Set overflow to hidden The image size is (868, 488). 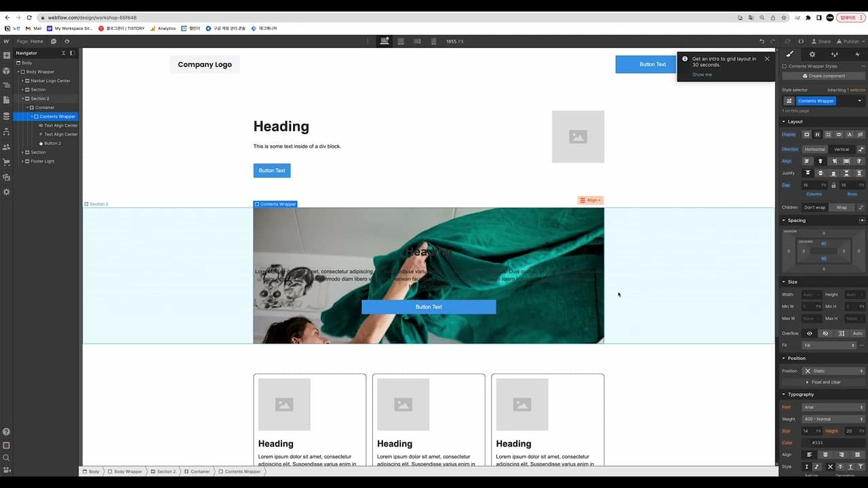(825, 333)
